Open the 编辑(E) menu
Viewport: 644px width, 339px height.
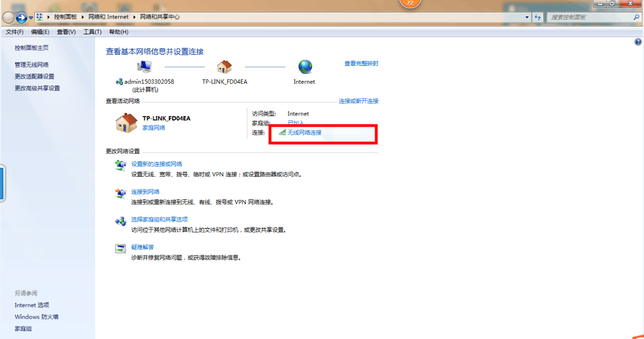pyautogui.click(x=40, y=32)
